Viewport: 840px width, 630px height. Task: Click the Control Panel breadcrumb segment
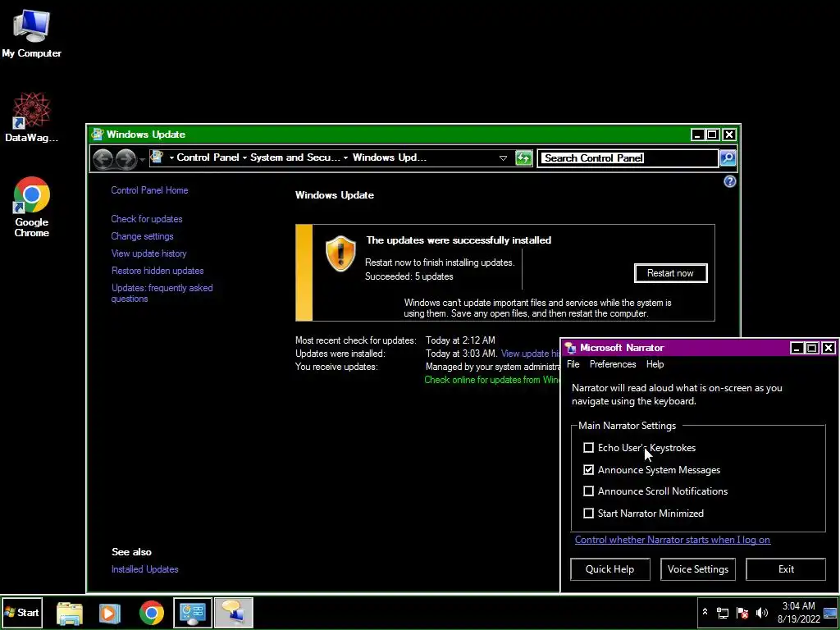[x=208, y=157]
